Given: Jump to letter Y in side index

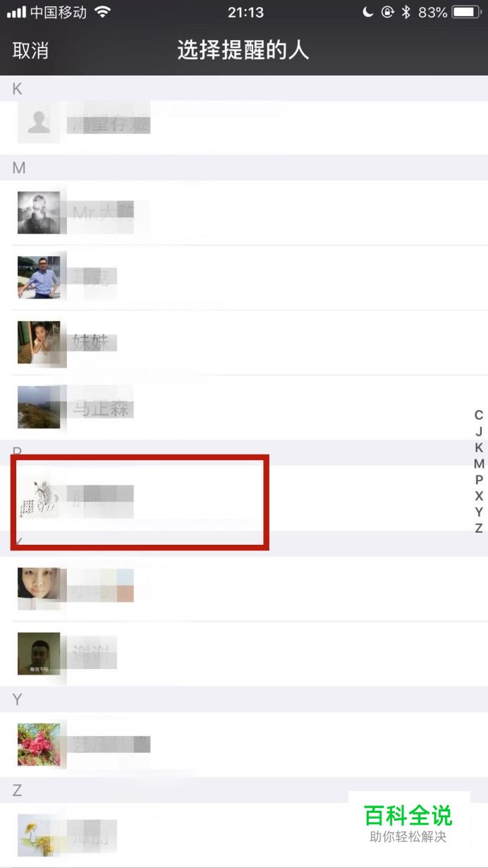Looking at the screenshot, I should [479, 512].
